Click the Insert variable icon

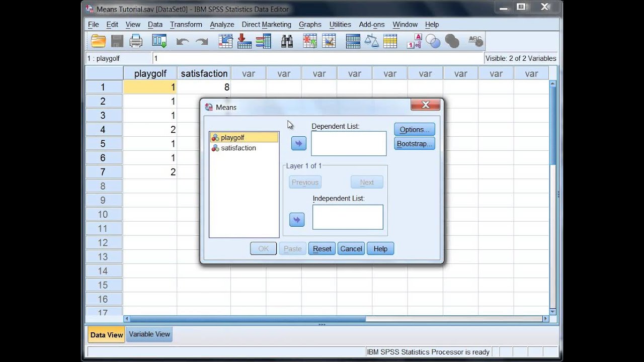[x=329, y=41]
